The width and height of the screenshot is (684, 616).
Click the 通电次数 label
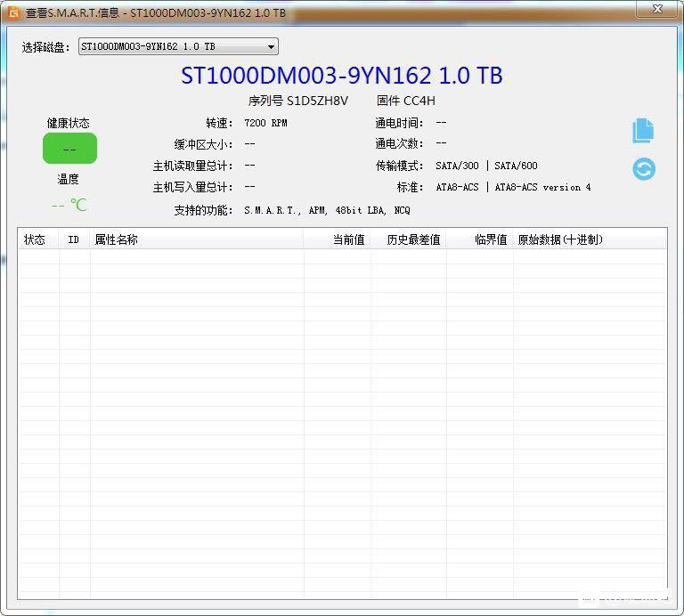tap(399, 143)
